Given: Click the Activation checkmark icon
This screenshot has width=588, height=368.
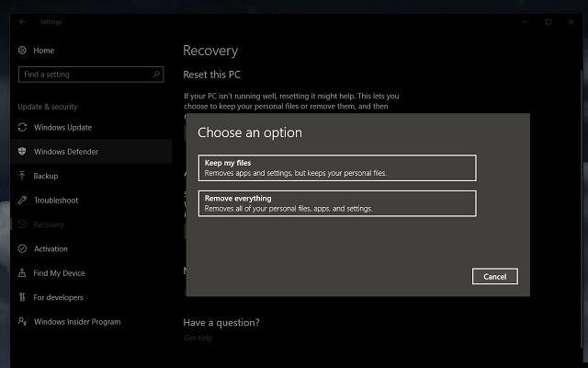Looking at the screenshot, I should (22, 248).
